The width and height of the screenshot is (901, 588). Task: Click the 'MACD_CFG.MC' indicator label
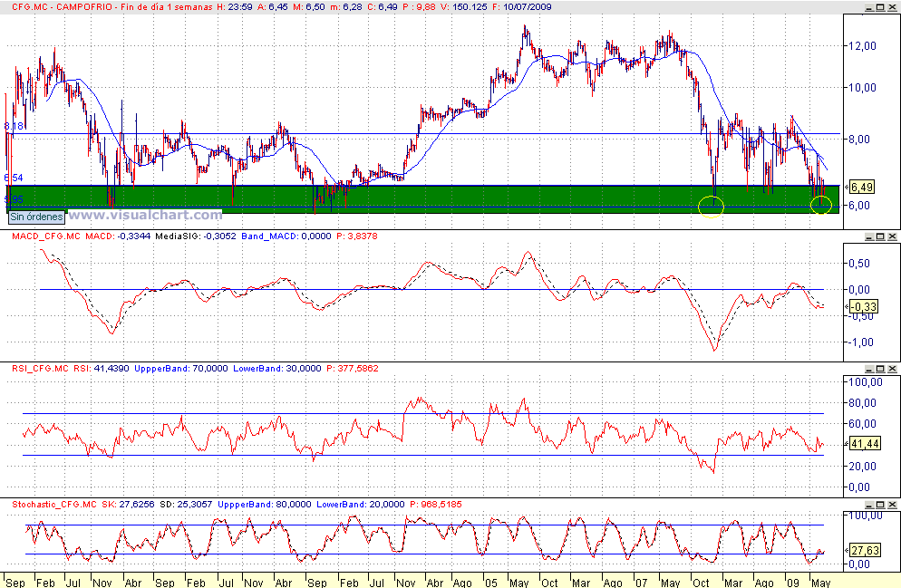tap(46, 236)
